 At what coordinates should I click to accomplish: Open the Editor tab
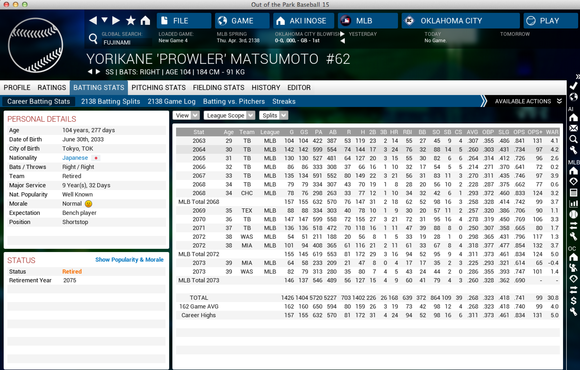point(299,88)
